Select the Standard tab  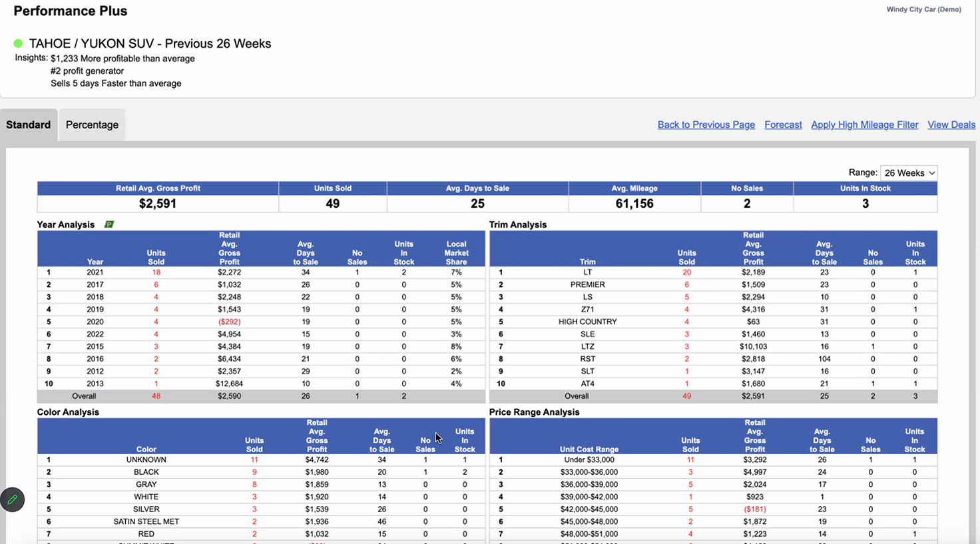(x=28, y=125)
